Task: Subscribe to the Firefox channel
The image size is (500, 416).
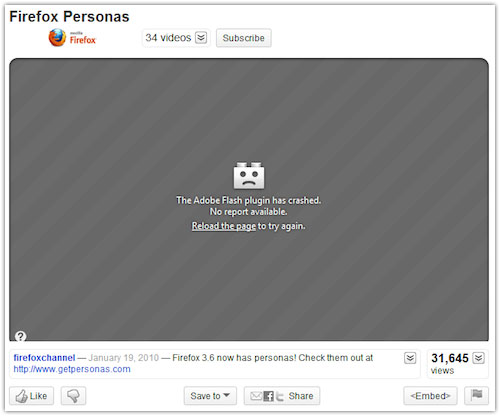Action: [x=243, y=38]
